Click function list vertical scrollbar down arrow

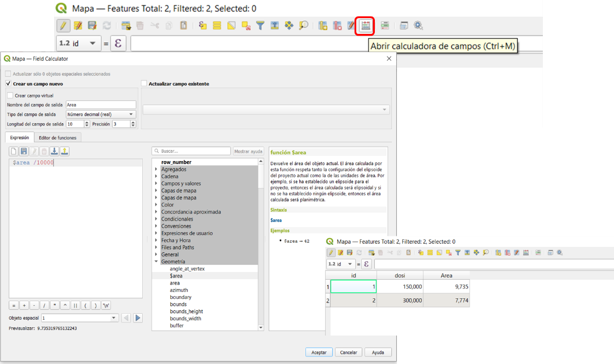click(261, 327)
